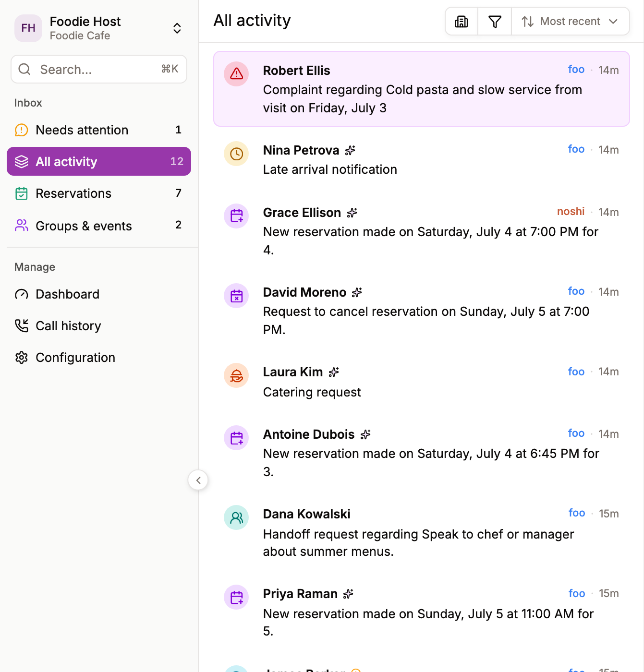Click Robert Ellis complaint warning icon
Image resolution: width=644 pixels, height=672 pixels.
[236, 74]
